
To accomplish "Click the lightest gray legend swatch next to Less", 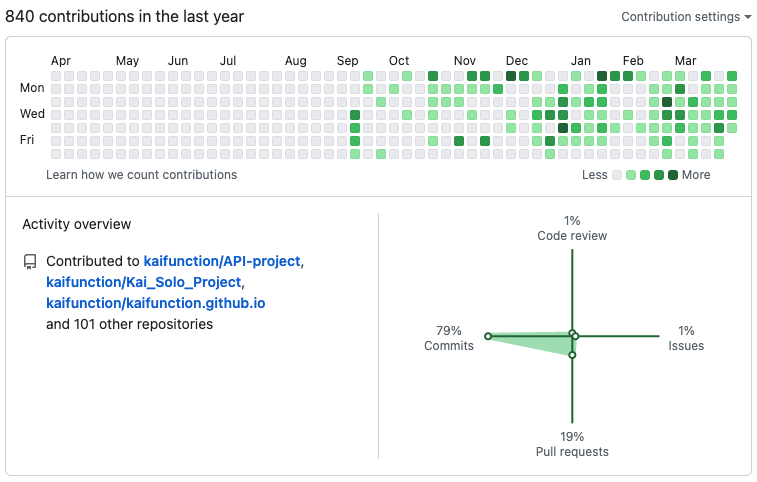I will pyautogui.click(x=617, y=175).
